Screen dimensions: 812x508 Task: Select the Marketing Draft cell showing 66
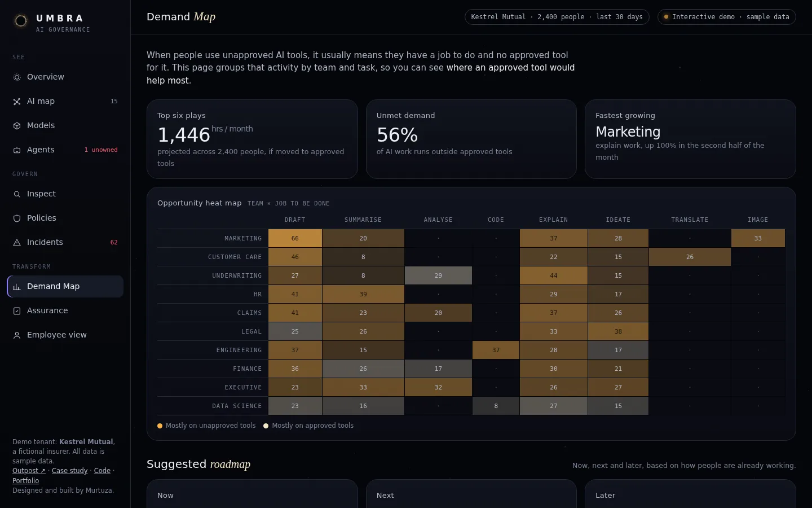[295, 238]
